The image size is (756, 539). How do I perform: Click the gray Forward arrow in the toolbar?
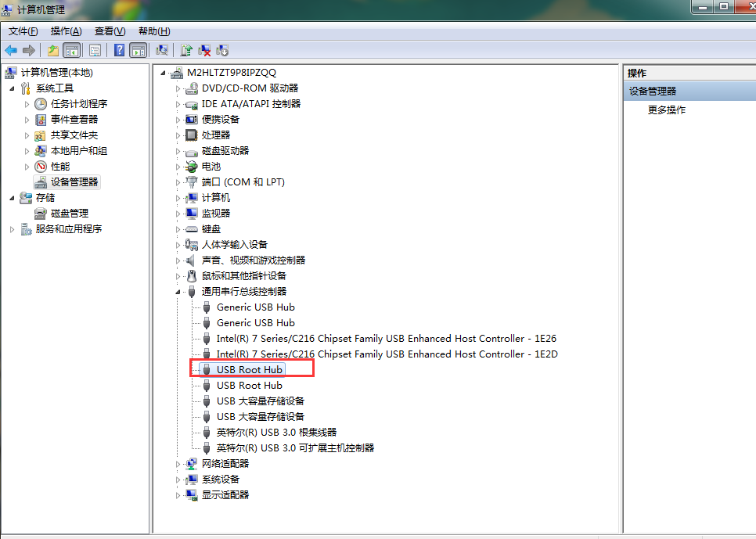click(x=29, y=50)
